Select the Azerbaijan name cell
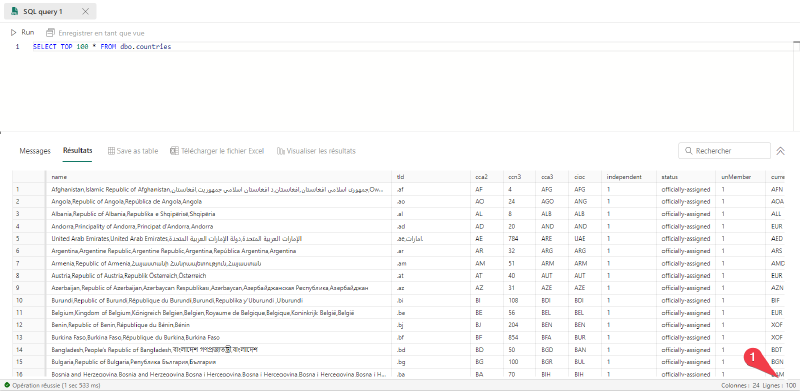Image resolution: width=800 pixels, height=391 pixels. (218, 288)
